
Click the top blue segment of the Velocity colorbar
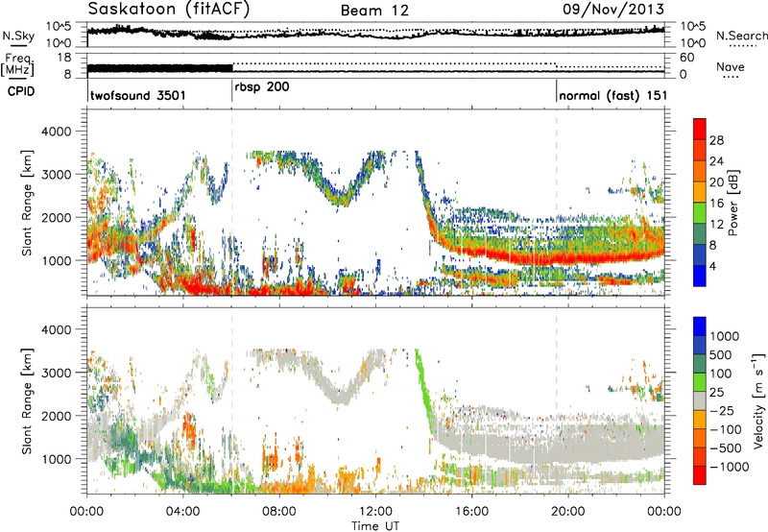700,326
